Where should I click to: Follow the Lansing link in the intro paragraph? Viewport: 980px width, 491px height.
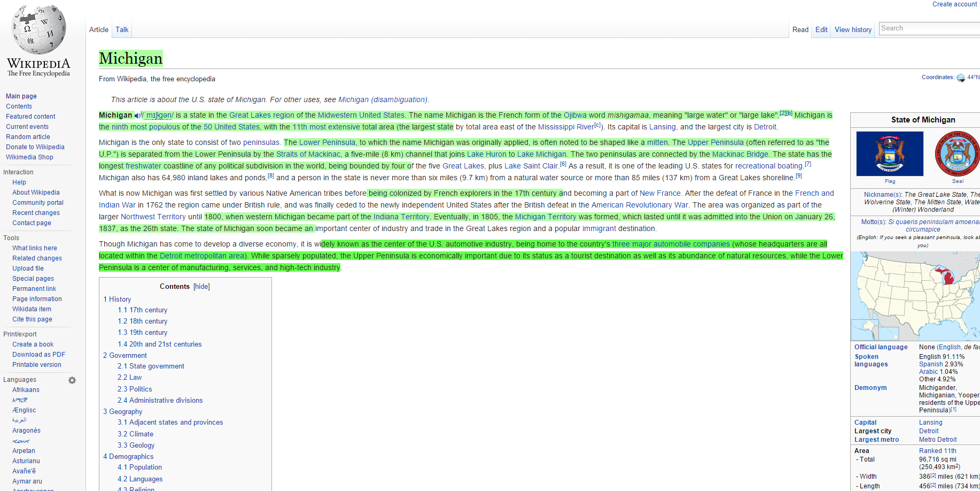[663, 127]
